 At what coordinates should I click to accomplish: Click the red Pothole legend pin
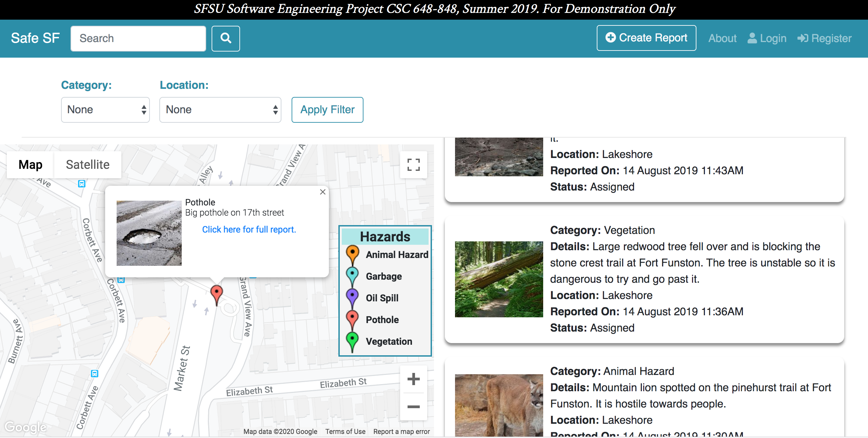[353, 320]
